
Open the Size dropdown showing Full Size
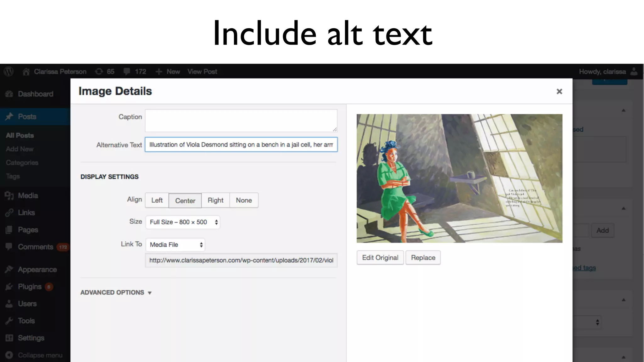(183, 222)
